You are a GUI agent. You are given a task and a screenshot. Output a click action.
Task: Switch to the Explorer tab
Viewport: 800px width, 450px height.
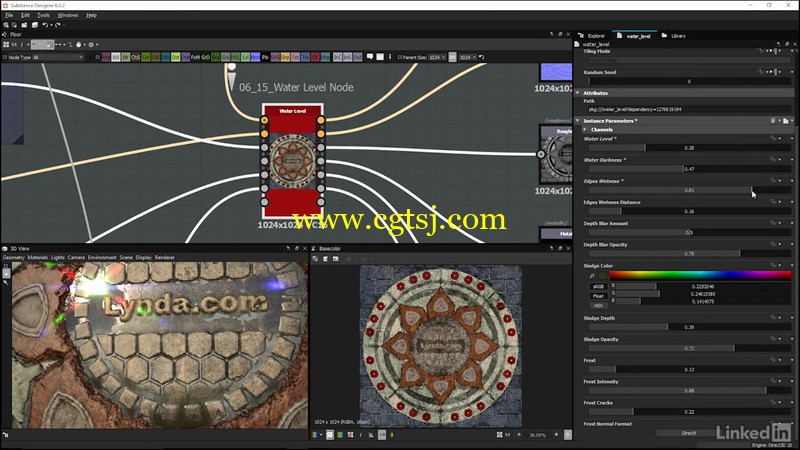(592, 36)
